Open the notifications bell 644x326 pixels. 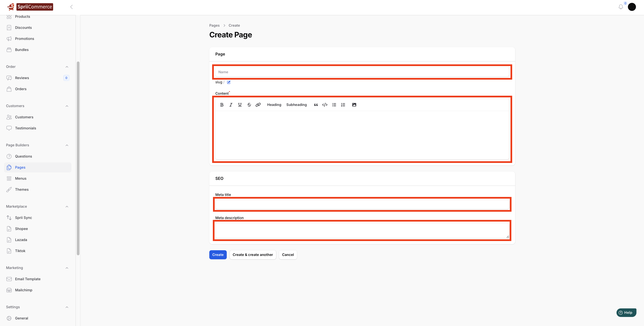tap(621, 7)
